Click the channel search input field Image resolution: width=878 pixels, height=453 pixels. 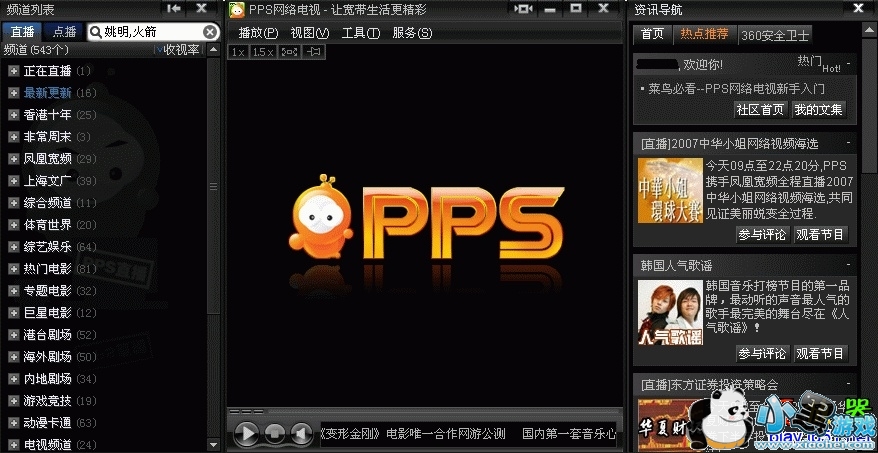point(150,32)
